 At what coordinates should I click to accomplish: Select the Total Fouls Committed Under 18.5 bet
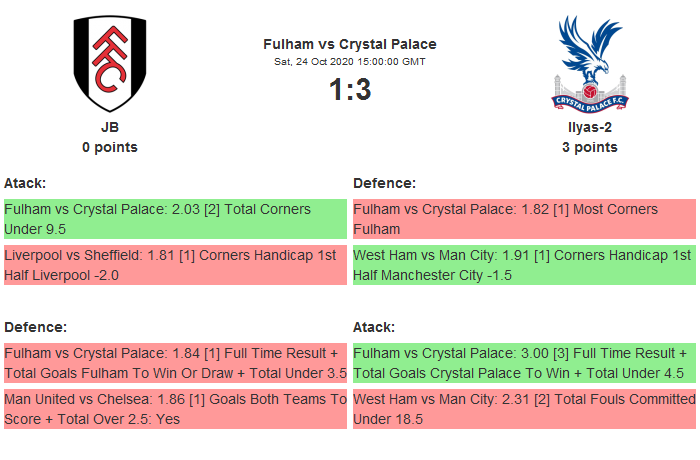(523, 409)
